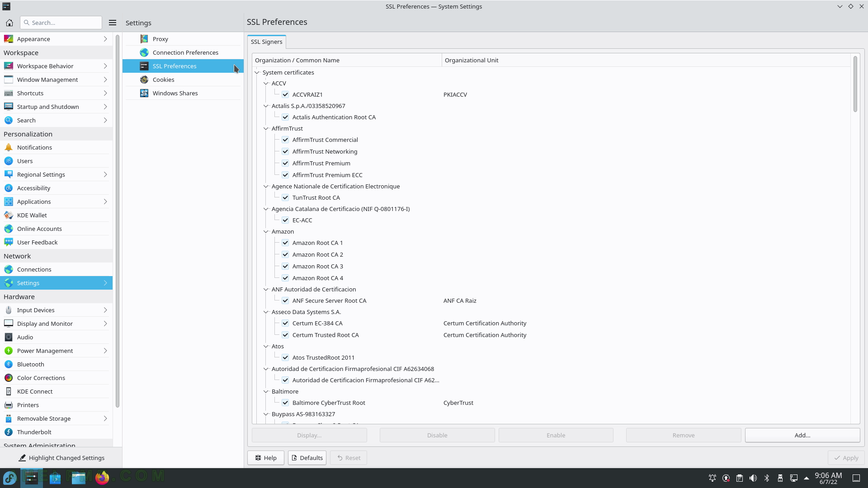Toggle Baltimore CyberTrust Root checkbox
868x488 pixels.
pyautogui.click(x=285, y=403)
